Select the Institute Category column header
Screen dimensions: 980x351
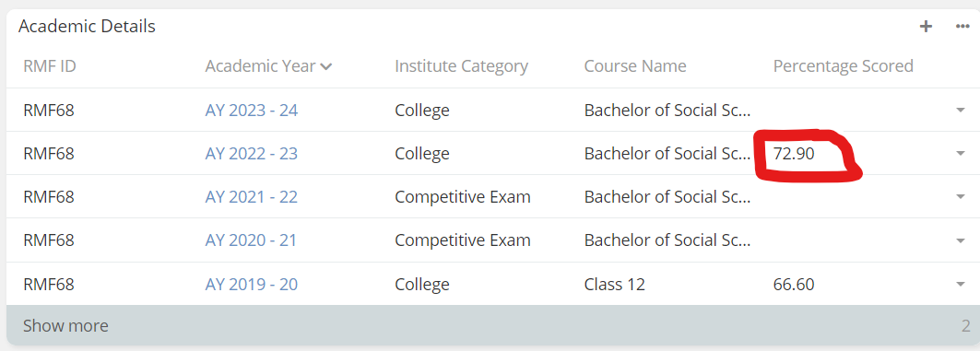coord(461,66)
